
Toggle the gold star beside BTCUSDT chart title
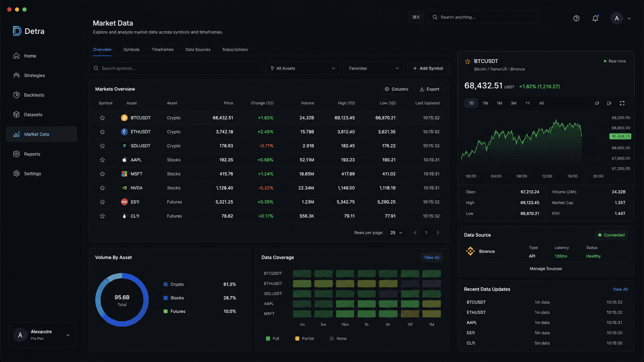point(468,61)
